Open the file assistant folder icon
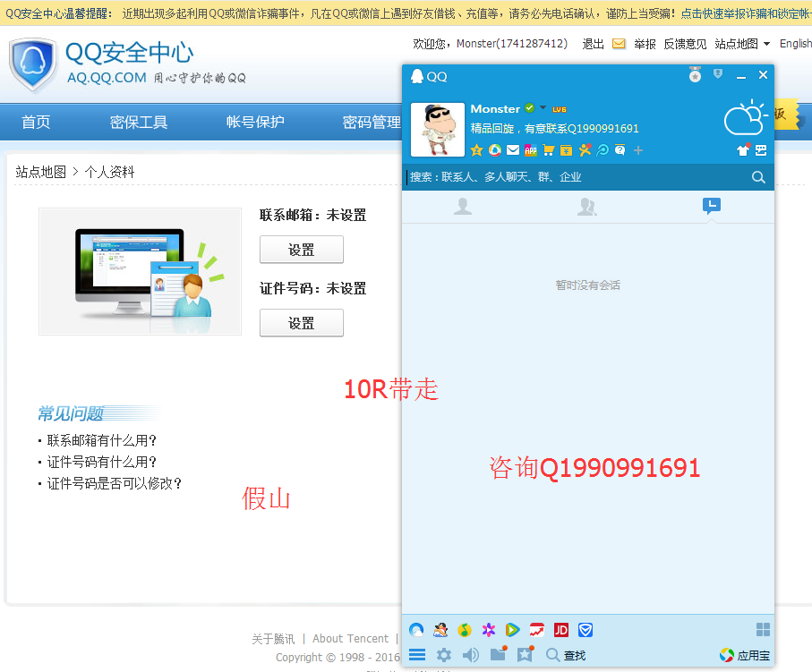The width and height of the screenshot is (812, 672). [498, 654]
